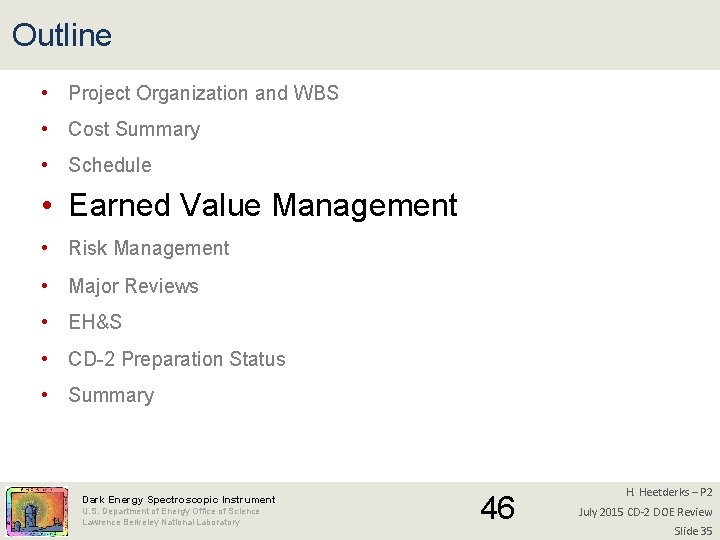Click the large number 46 in footer
Viewport: 720px width, 540px height.
(x=497, y=508)
